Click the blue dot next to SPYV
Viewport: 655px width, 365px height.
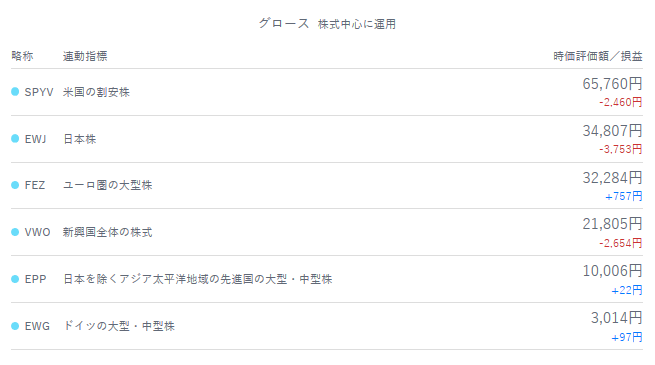[x=15, y=91]
